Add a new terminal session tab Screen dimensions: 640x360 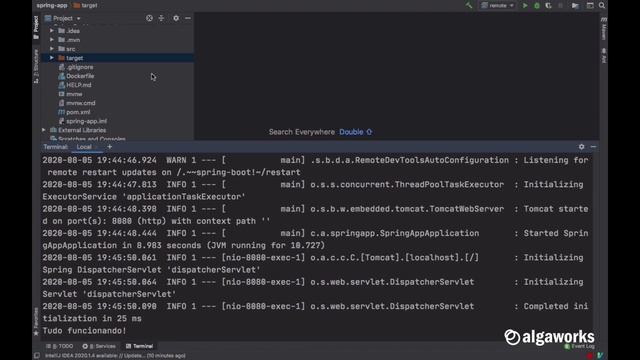click(x=109, y=147)
